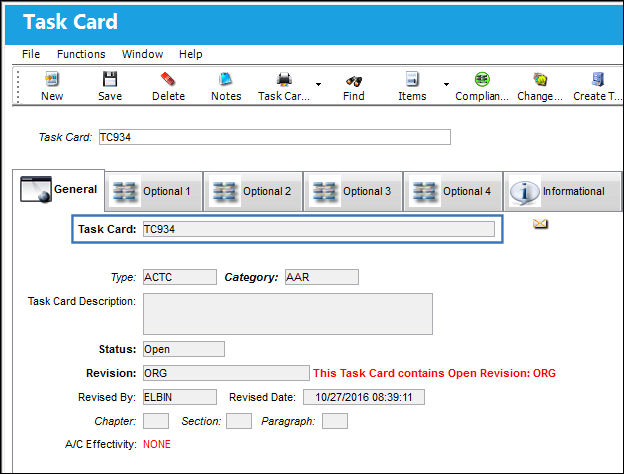The width and height of the screenshot is (624, 474).
Task: Open the Help menu
Action: tap(191, 54)
